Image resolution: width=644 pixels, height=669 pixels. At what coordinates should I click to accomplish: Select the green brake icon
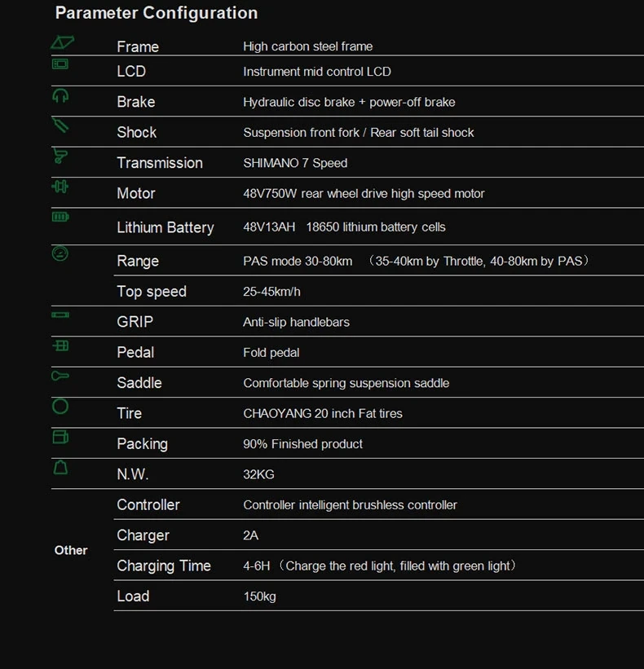(x=60, y=96)
